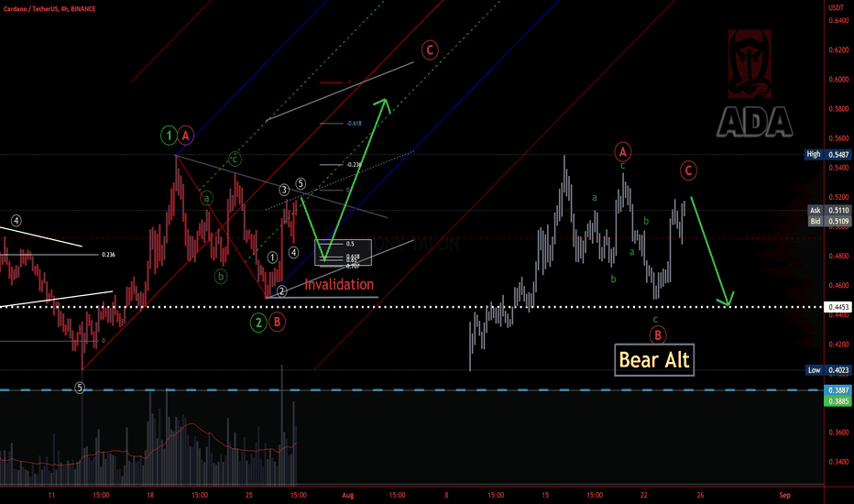Select red circled B beside green 2
Screen dimensions: 854x504
click(x=277, y=322)
